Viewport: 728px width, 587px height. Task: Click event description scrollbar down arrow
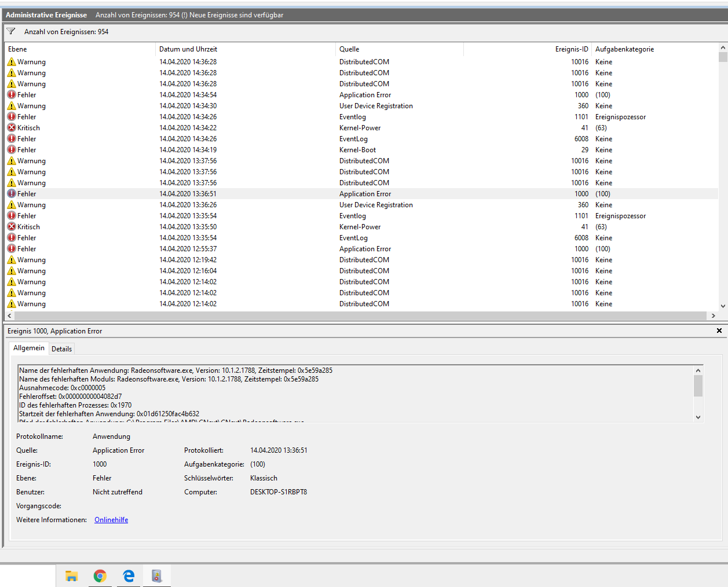[698, 417]
